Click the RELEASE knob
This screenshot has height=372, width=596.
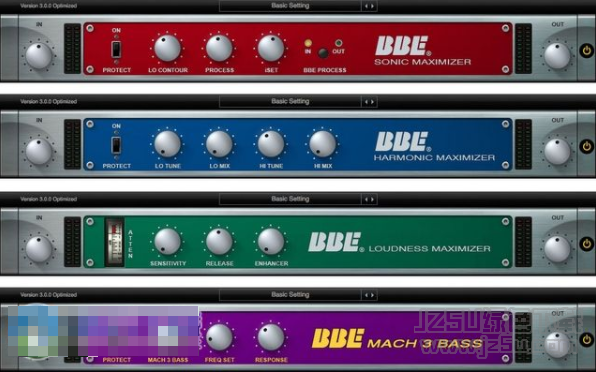tap(219, 241)
